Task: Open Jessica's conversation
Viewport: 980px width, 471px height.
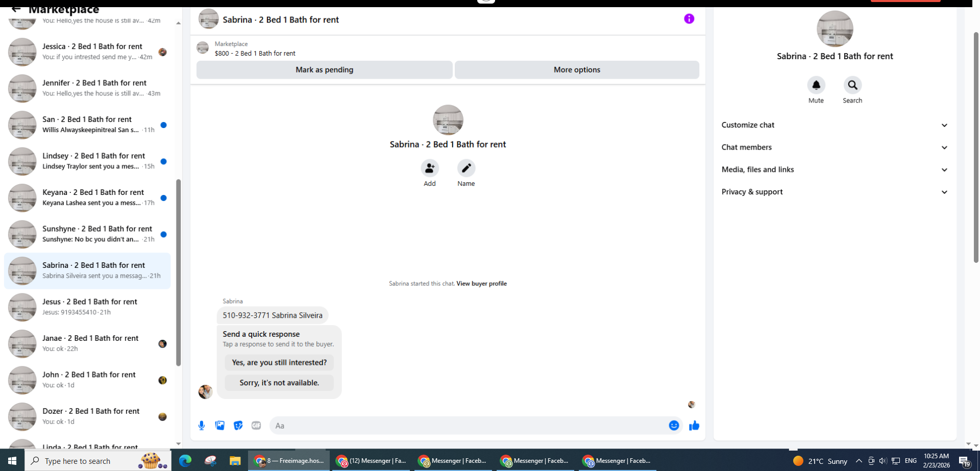Action: pos(87,52)
